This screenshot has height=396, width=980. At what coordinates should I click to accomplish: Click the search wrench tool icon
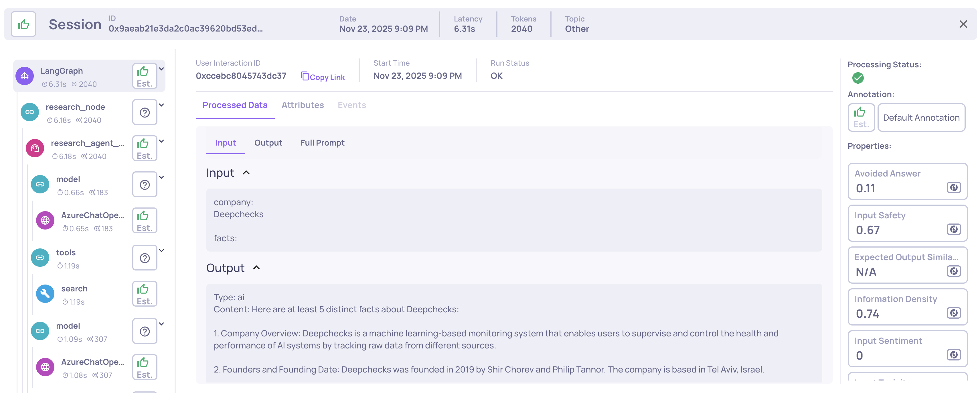tap(45, 294)
